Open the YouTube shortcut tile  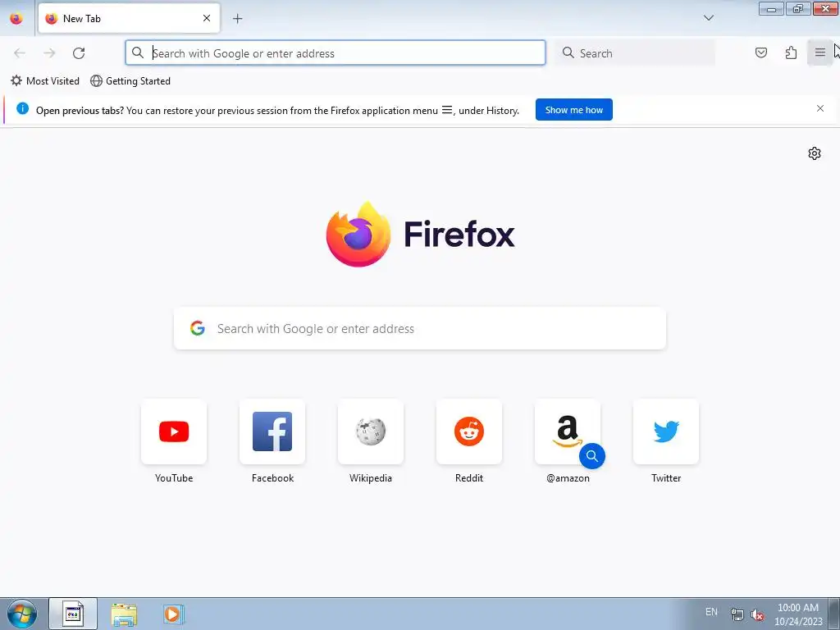click(x=174, y=431)
